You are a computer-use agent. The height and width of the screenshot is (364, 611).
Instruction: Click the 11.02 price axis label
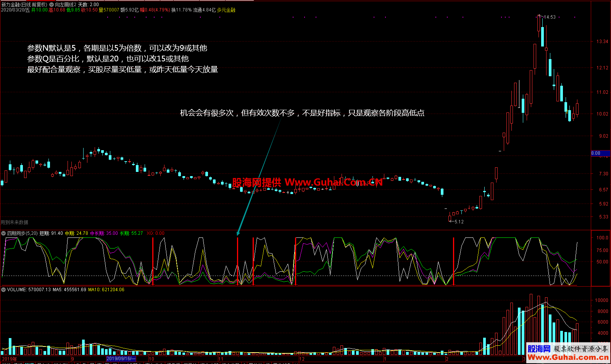pos(602,92)
